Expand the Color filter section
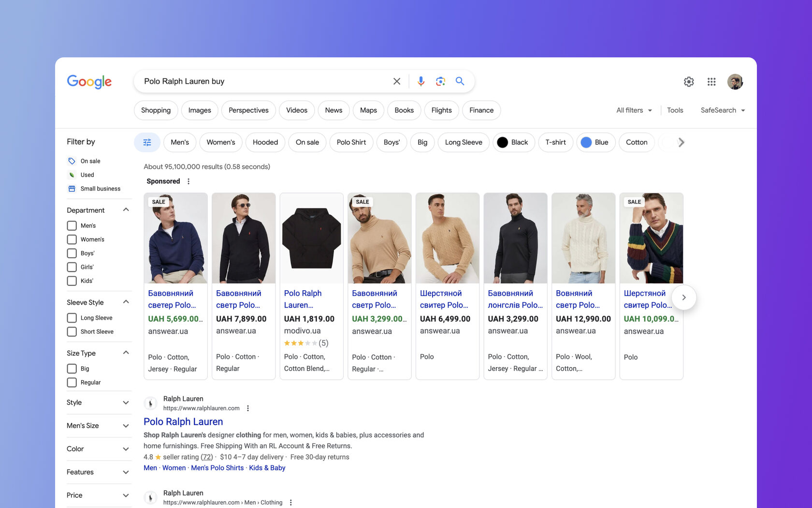Image resolution: width=812 pixels, height=508 pixels. (x=126, y=449)
